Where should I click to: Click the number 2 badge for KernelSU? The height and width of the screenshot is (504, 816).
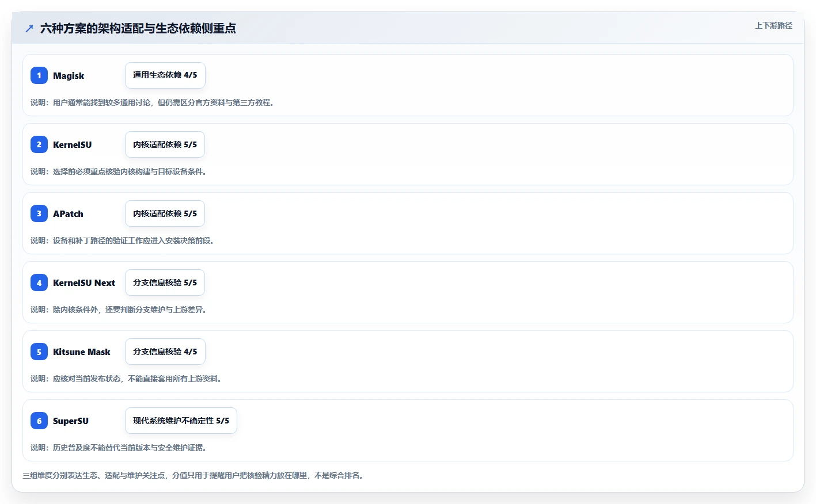39,144
